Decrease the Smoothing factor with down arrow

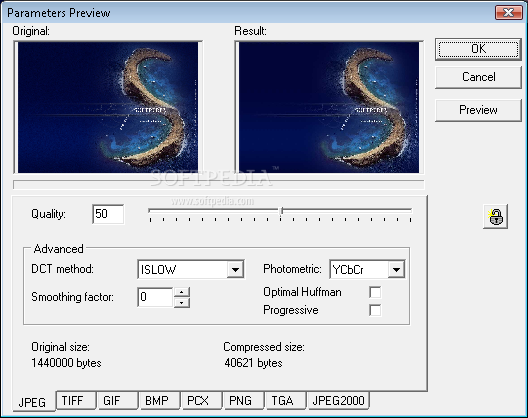(x=182, y=302)
